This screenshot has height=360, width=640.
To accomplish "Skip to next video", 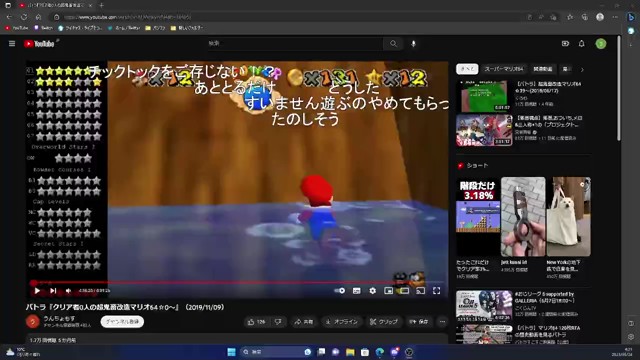I will (53, 291).
